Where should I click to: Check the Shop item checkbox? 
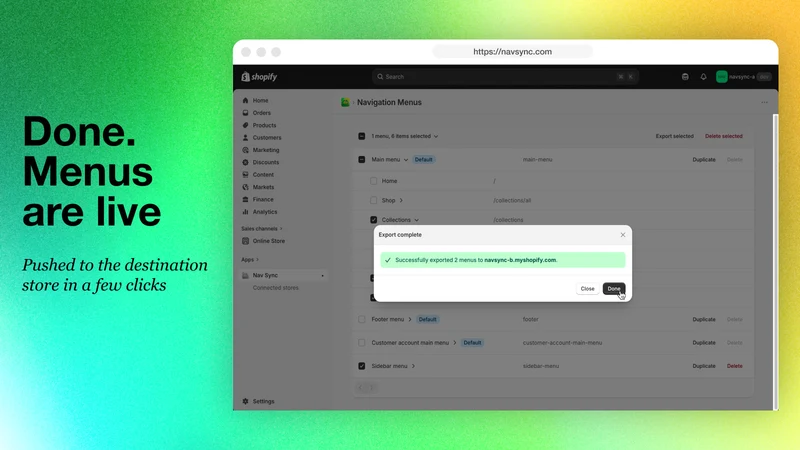click(373, 201)
